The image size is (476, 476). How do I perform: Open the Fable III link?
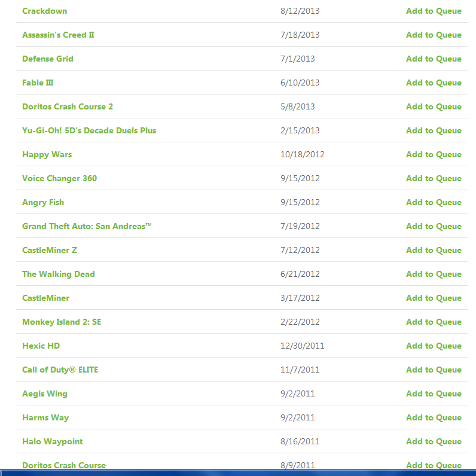tap(38, 83)
